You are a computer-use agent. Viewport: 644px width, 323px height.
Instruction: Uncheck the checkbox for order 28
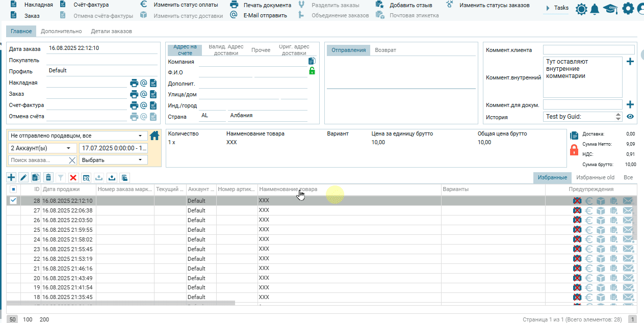[13, 200]
